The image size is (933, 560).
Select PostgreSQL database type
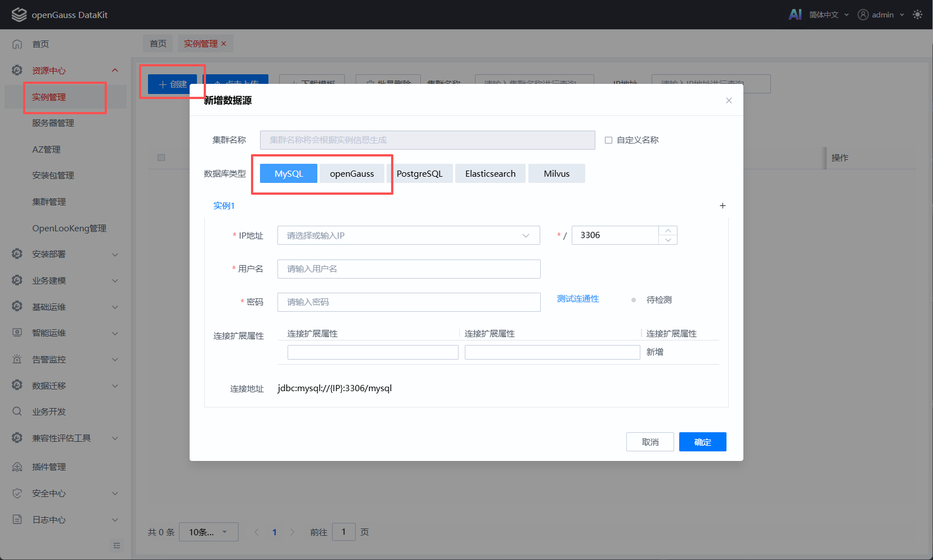(420, 173)
